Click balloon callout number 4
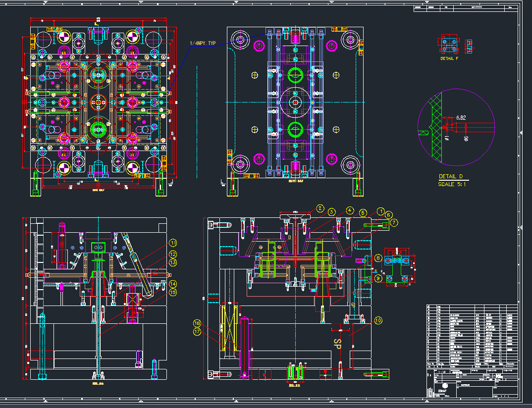 [350, 210]
